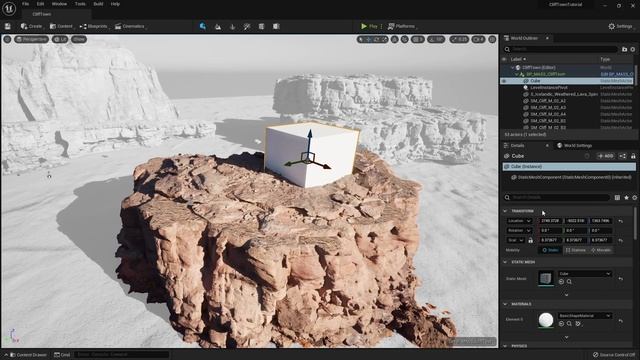The width and height of the screenshot is (640, 360).
Task: Open the Build menu
Action: (x=98, y=4)
